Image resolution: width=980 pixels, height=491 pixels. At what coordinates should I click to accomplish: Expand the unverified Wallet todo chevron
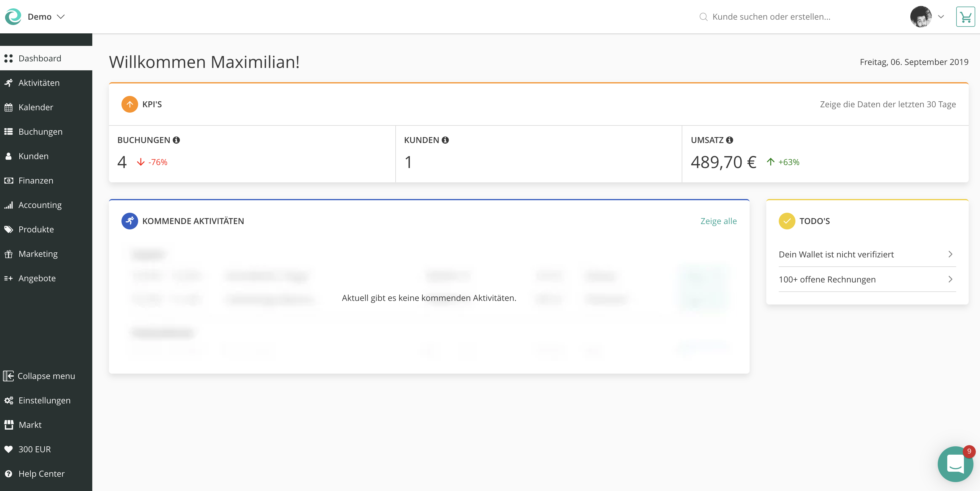coord(950,254)
